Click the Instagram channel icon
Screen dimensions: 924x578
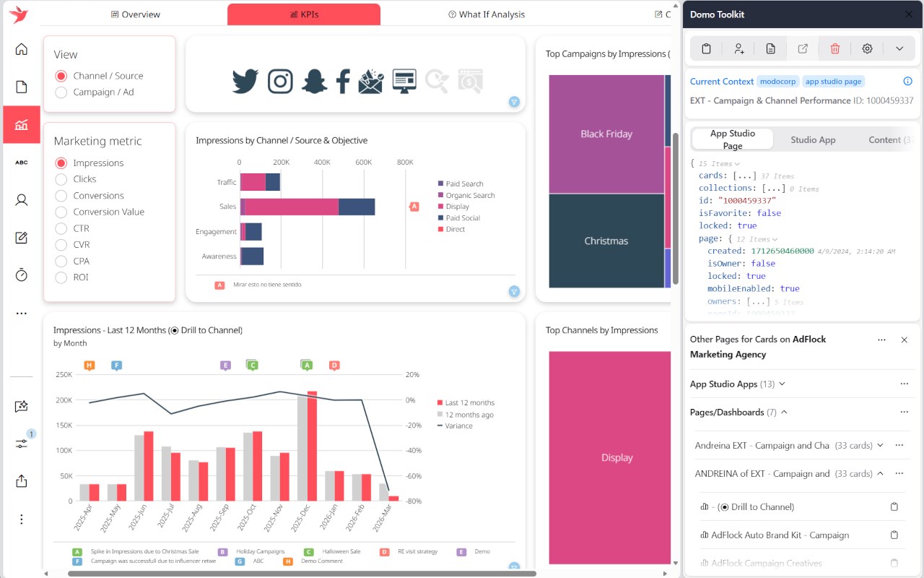pos(280,82)
